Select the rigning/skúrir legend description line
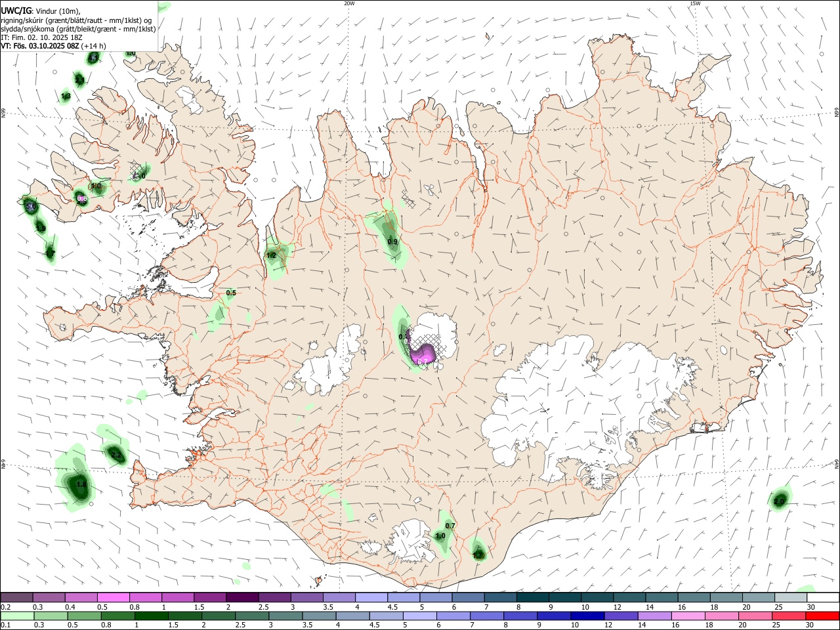 point(76,20)
